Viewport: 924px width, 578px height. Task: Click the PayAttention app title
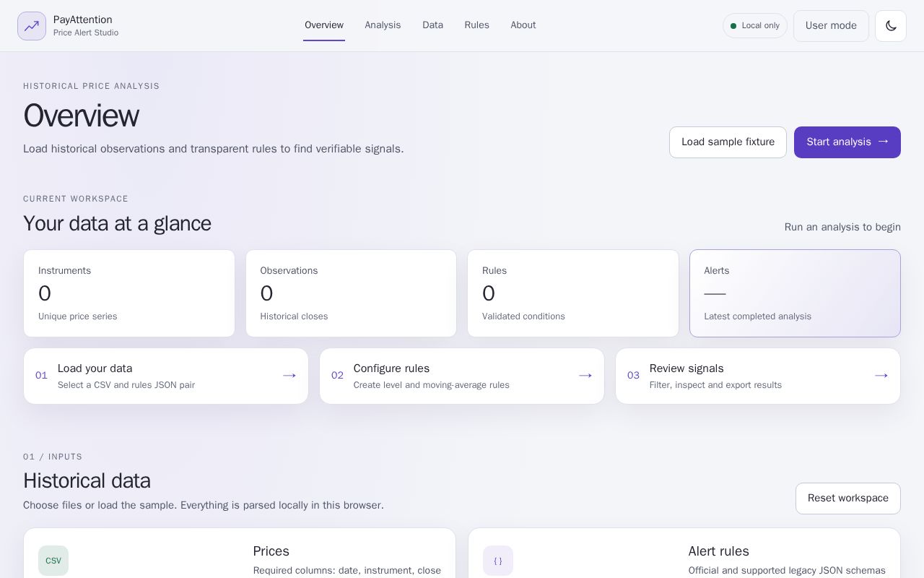(x=83, y=20)
